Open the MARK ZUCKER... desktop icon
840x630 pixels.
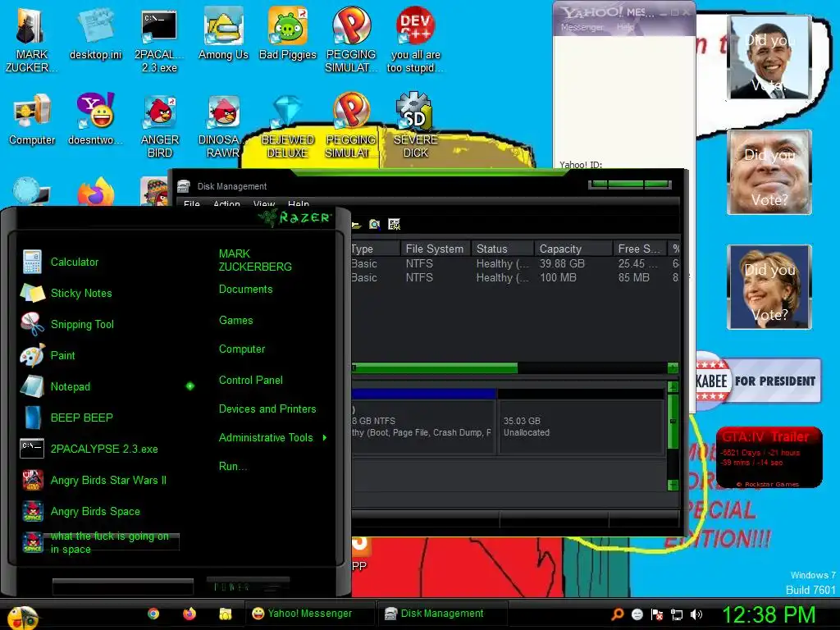coord(30,41)
